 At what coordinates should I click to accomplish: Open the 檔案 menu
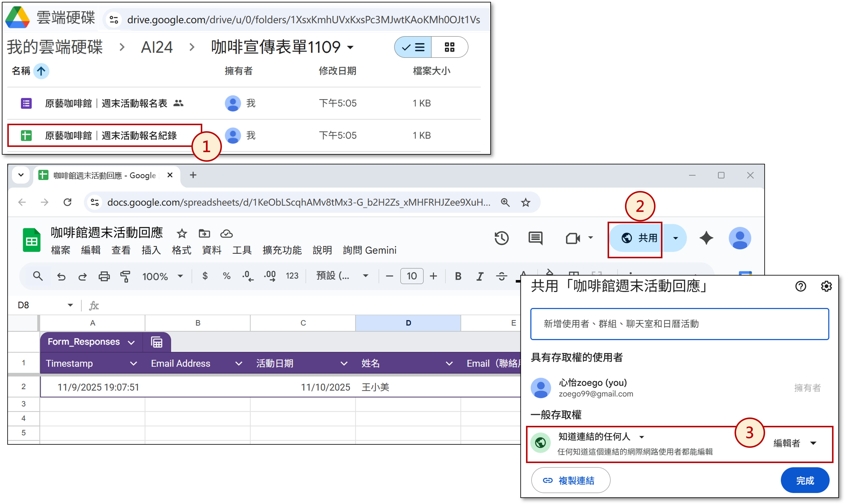[60, 250]
